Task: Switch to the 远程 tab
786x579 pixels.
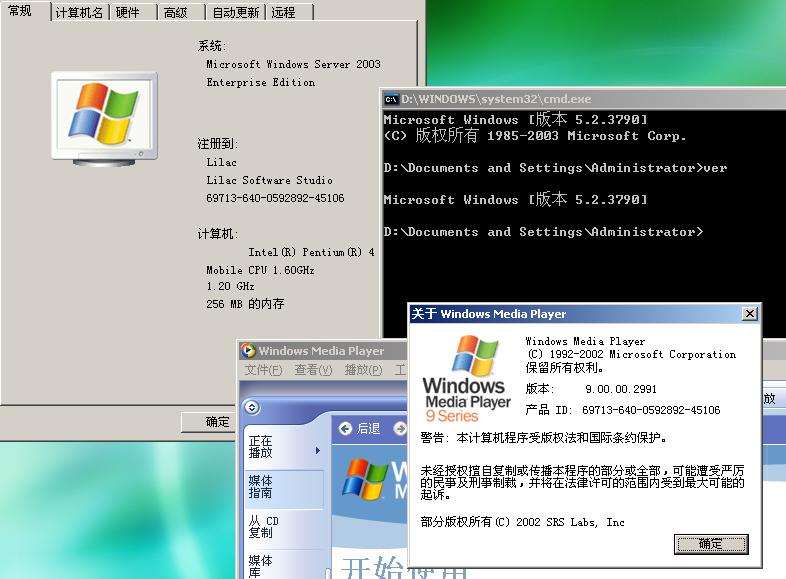Action: (290, 12)
